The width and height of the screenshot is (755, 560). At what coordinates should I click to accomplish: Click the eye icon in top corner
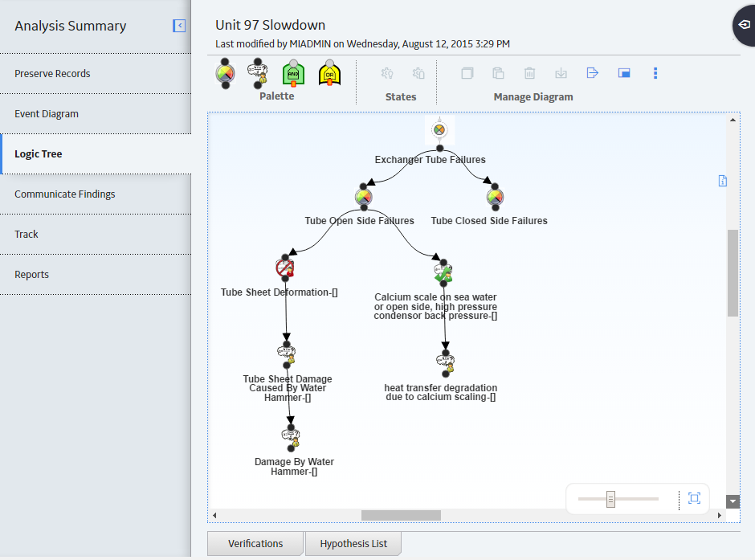click(745, 25)
